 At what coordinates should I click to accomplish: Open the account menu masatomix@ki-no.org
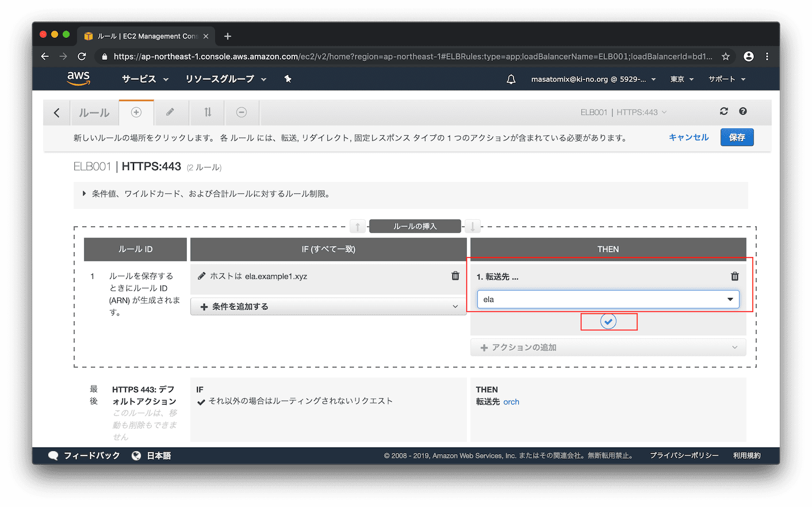pyautogui.click(x=593, y=79)
